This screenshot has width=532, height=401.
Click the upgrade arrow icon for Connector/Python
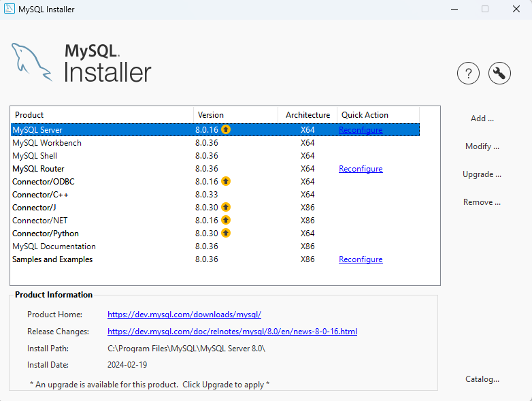226,233
